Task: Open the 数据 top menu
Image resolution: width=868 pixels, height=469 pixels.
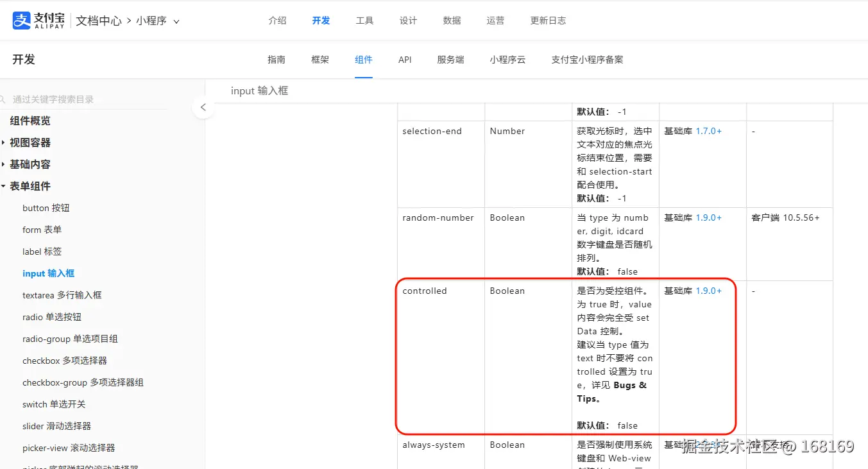Action: coord(452,21)
